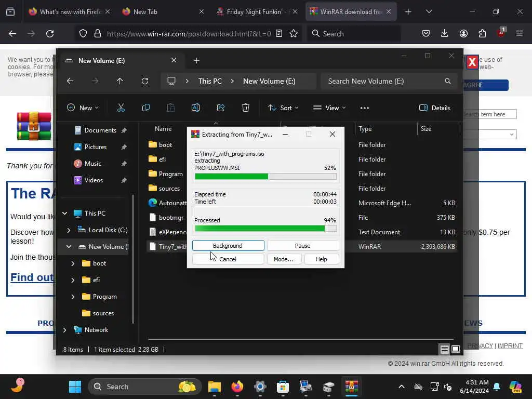Open Firefox Extensions puzzle icon
The width and height of the screenshot is (532, 399).
pos(482,33)
